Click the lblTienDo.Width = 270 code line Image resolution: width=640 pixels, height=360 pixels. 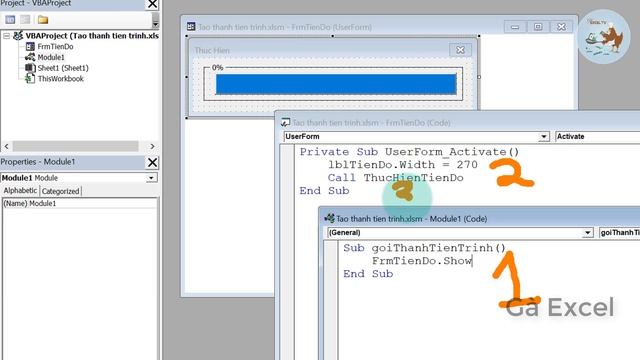tap(402, 165)
